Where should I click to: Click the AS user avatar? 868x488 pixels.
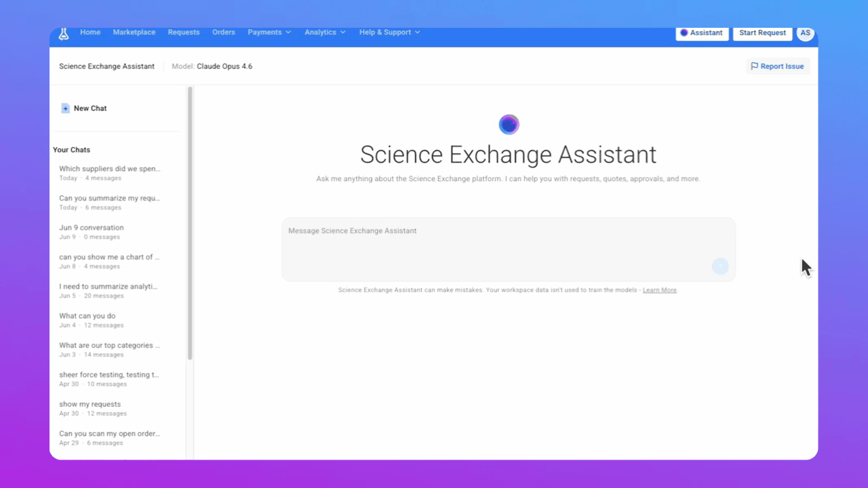pyautogui.click(x=805, y=33)
